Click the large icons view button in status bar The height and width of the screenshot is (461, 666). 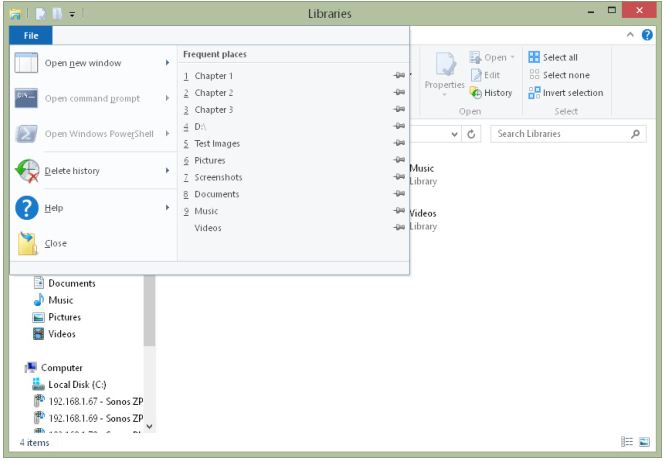pos(645,441)
